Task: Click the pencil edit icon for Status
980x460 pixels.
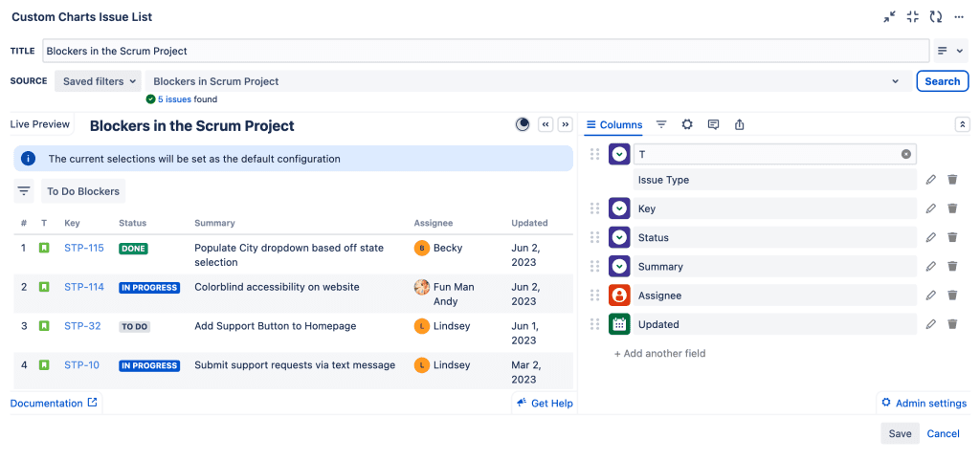Action: point(930,238)
